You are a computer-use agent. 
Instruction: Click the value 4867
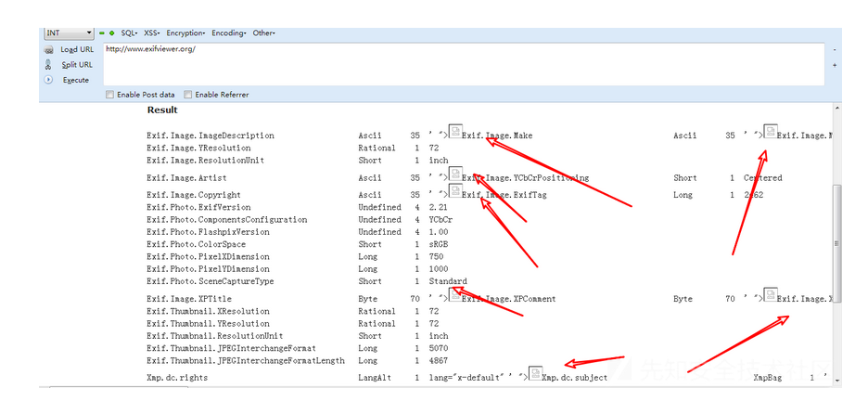tap(439, 360)
